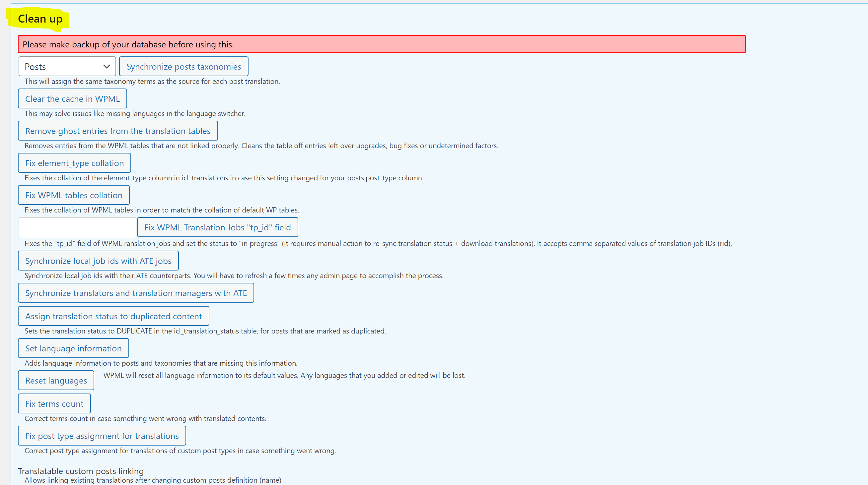This screenshot has width=868, height=485.
Task: Click description about element_type column in icl_translations
Action: [x=224, y=178]
